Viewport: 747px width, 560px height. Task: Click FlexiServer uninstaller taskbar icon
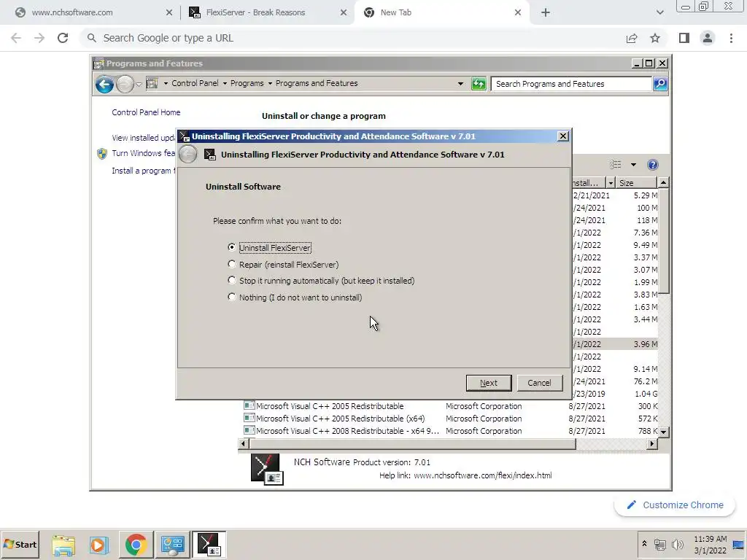pos(209,544)
